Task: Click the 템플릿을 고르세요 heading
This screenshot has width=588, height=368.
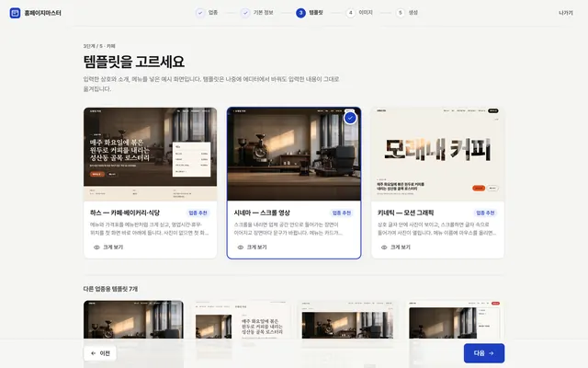Action: pyautogui.click(x=134, y=62)
